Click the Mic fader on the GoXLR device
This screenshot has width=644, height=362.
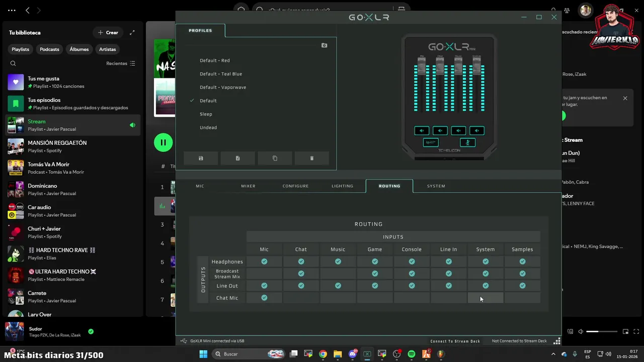click(x=422, y=66)
